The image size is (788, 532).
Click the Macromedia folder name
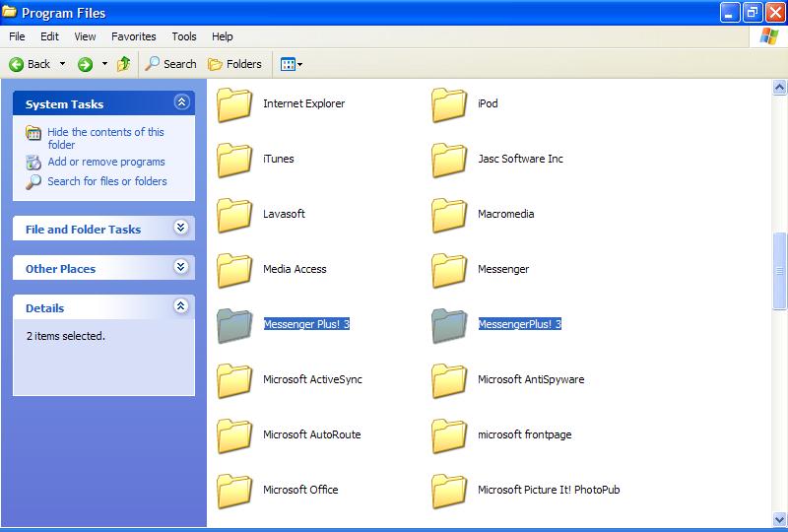click(505, 214)
